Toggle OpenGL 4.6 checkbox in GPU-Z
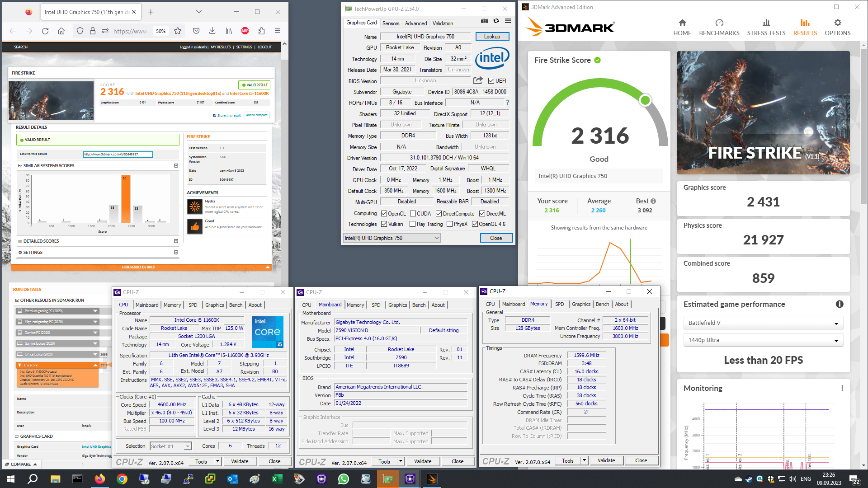 [x=475, y=224]
